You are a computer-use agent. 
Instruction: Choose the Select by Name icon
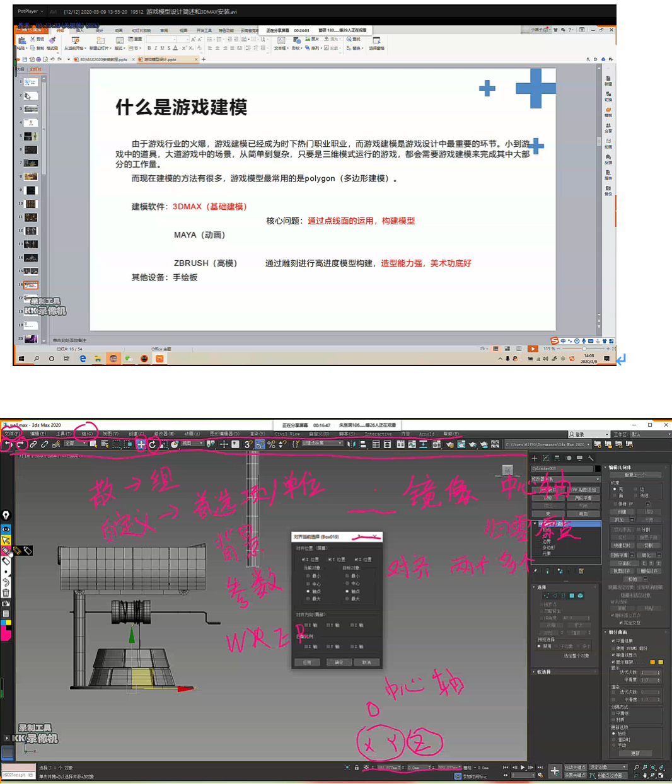pyautogui.click(x=105, y=444)
